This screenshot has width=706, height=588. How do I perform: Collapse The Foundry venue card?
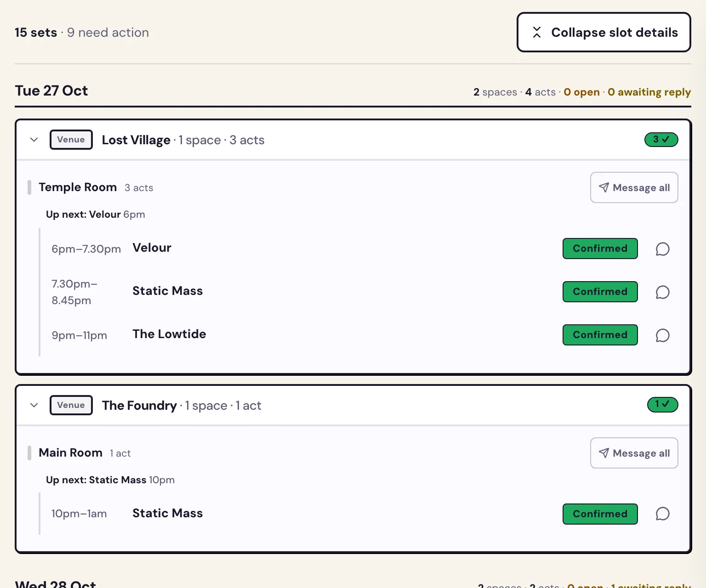coord(34,405)
